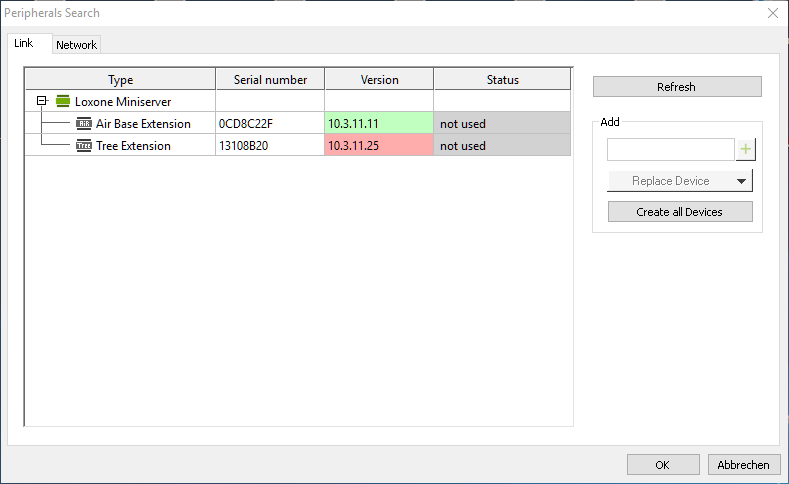Click green version cell 10.3.11.11
Viewport: 789px width, 484px height.
click(379, 123)
